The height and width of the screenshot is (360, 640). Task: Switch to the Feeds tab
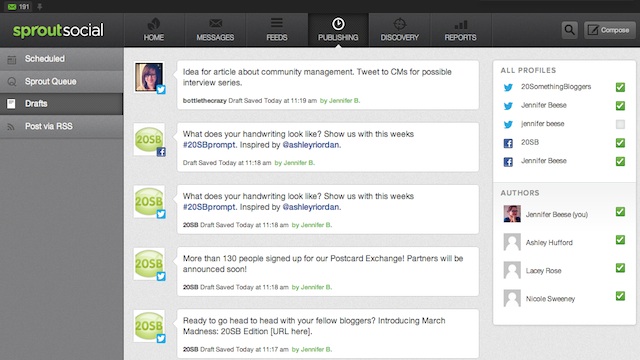pos(277,30)
